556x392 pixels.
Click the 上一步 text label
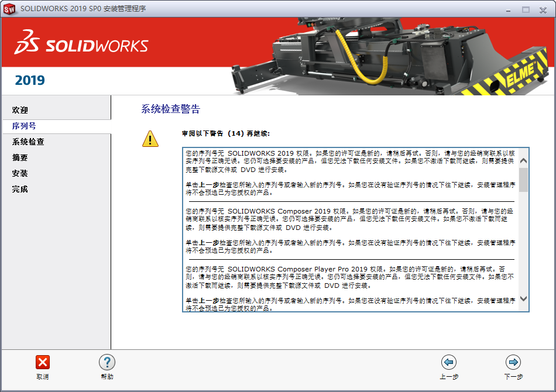[449, 377]
